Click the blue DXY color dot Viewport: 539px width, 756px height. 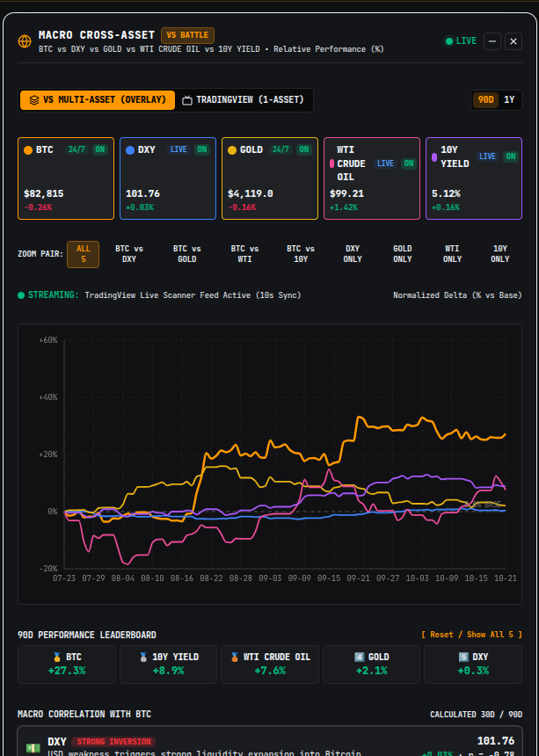point(129,150)
